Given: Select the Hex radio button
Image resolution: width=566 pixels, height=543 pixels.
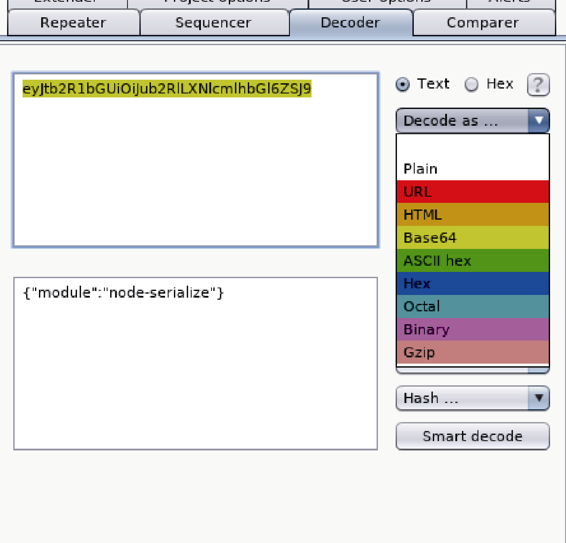Looking at the screenshot, I should (471, 84).
